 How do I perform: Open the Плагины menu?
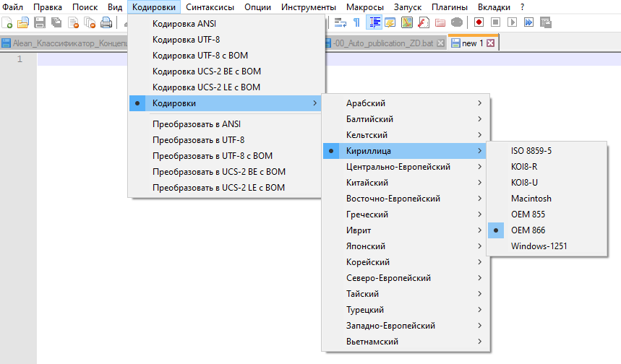click(450, 7)
